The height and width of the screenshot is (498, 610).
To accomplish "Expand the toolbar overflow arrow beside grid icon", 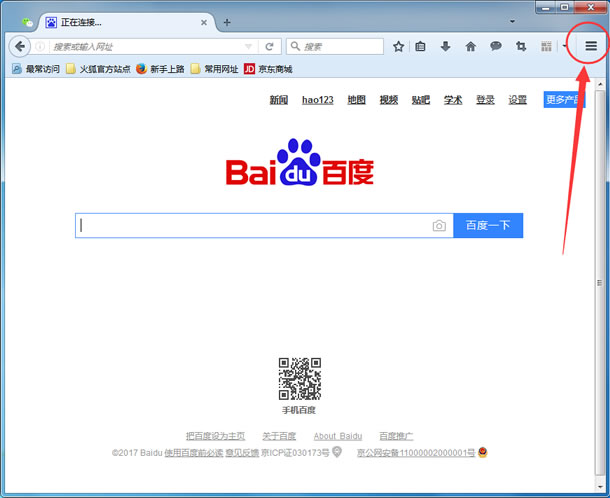I will tap(564, 46).
